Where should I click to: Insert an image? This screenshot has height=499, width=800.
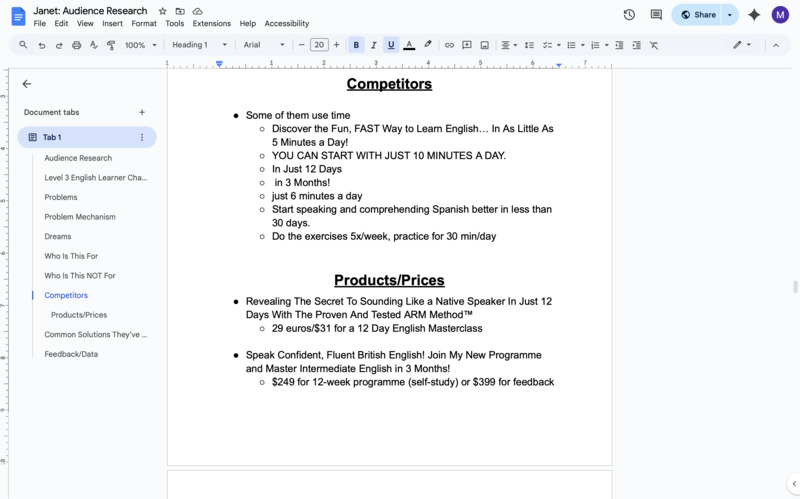pyautogui.click(x=484, y=45)
